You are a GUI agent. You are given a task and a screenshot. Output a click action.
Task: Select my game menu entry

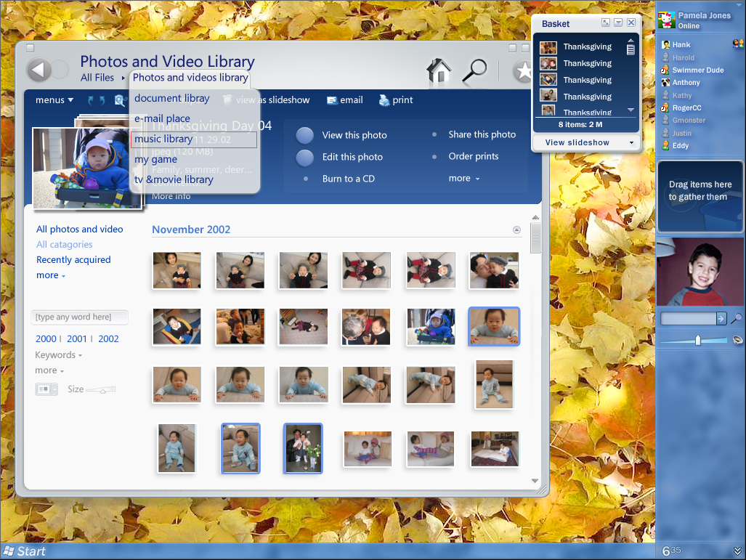click(x=155, y=159)
